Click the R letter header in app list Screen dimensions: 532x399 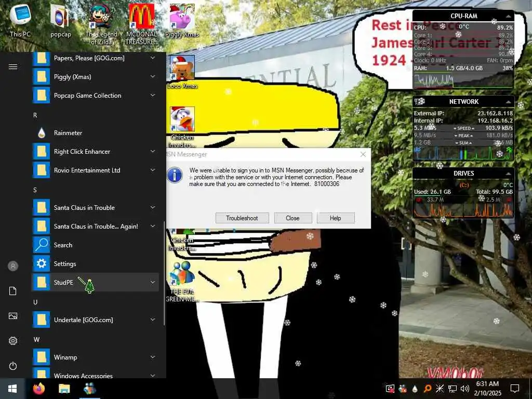pos(35,115)
